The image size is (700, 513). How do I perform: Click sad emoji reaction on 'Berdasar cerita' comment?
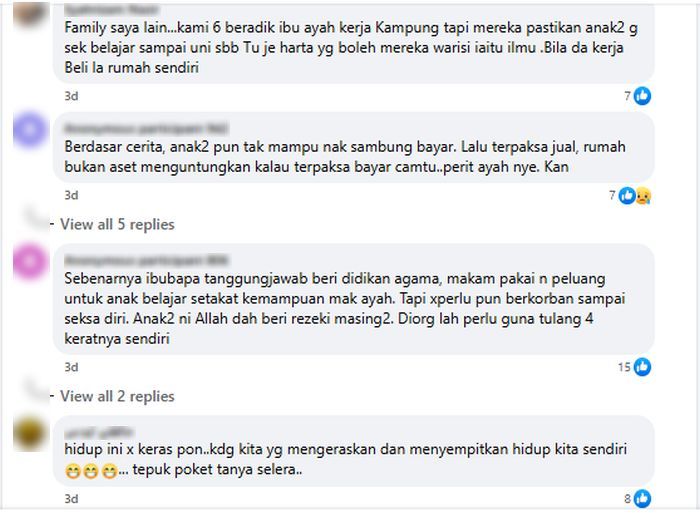643,196
